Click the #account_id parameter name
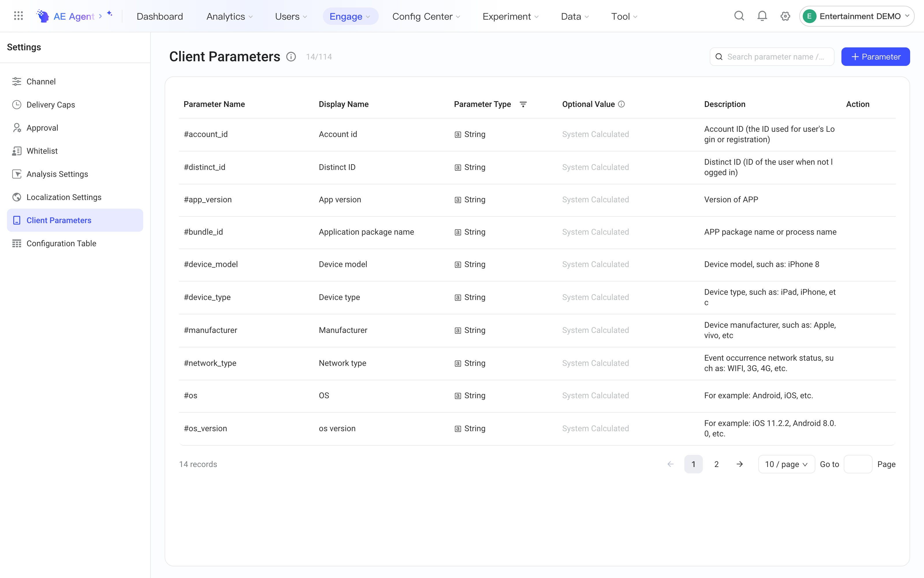The width and height of the screenshot is (924, 578). click(x=206, y=134)
